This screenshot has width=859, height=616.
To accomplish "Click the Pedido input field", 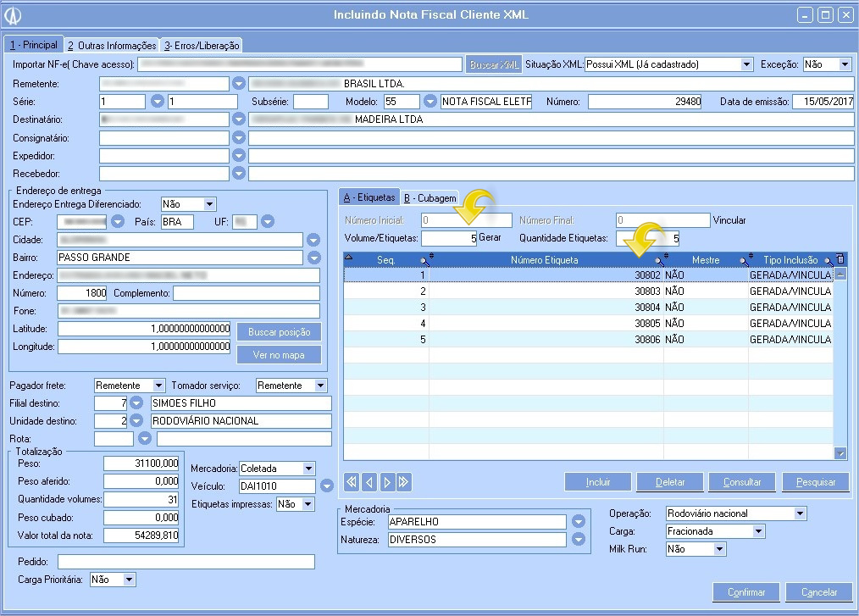I will coord(186,562).
